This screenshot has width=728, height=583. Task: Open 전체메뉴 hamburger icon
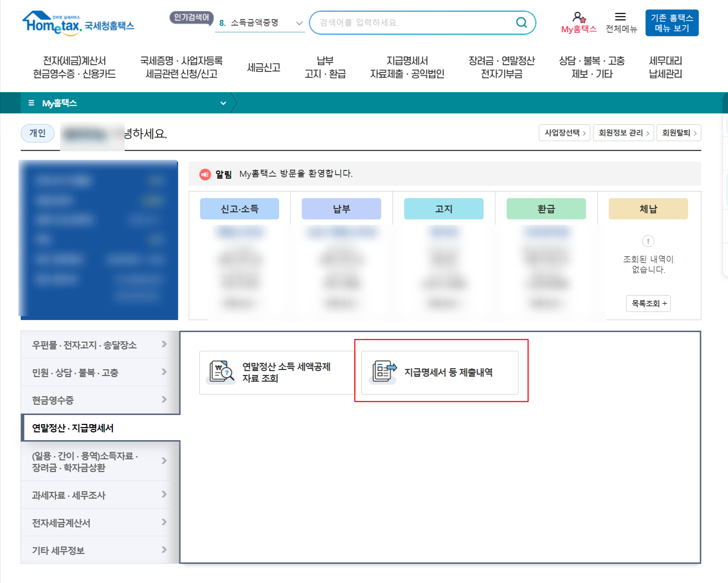pos(620,17)
